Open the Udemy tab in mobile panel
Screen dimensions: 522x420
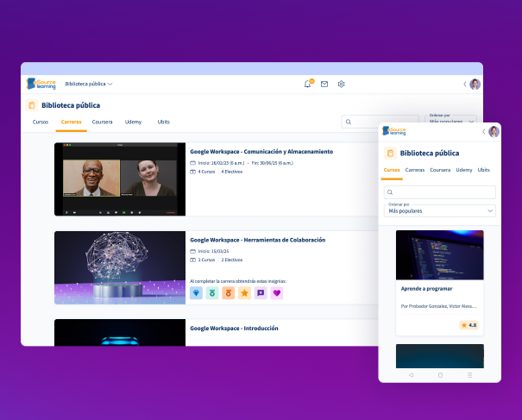tap(464, 170)
